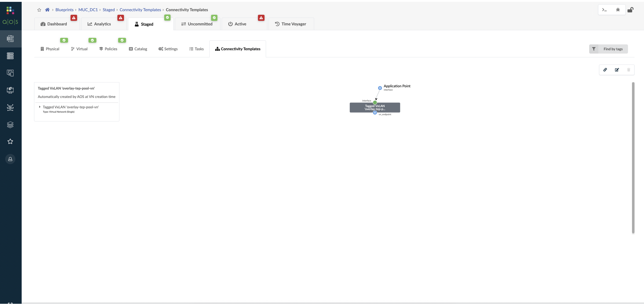Image resolution: width=644 pixels, height=307 pixels.
Task: Click the home icon in breadcrumb
Action: point(47,10)
